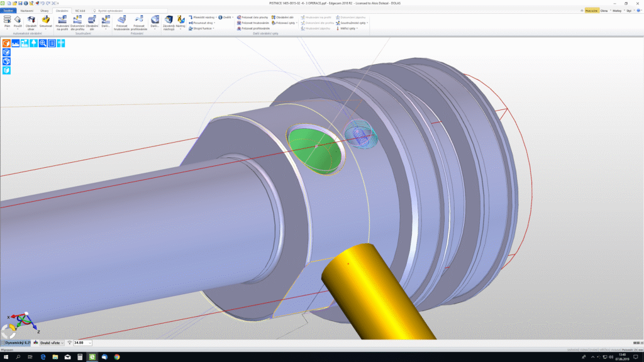644x362 pixels.
Task: Open the Soubor file menu
Action: (8, 11)
